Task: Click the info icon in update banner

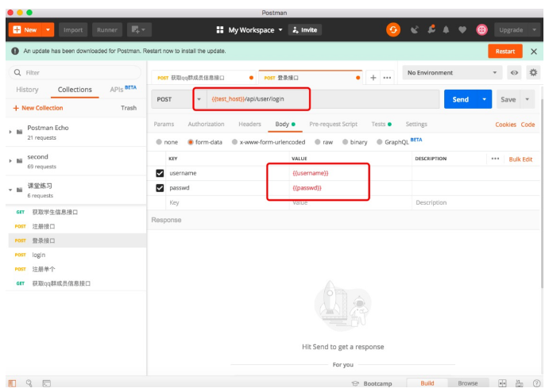Action: coord(15,51)
